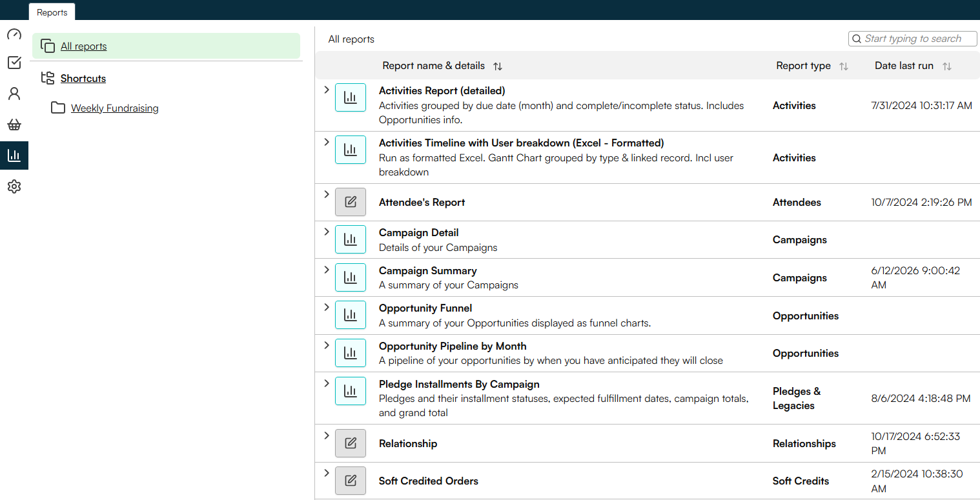Expand the Relationship report row

(326, 435)
